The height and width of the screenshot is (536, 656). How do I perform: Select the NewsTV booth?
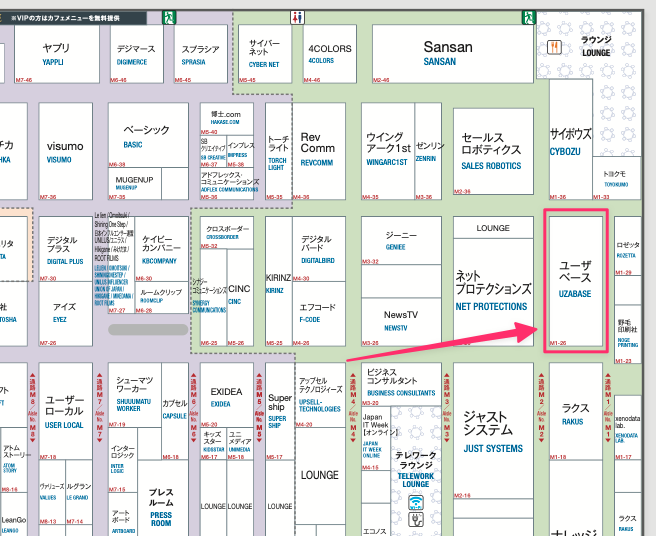[x=401, y=322]
